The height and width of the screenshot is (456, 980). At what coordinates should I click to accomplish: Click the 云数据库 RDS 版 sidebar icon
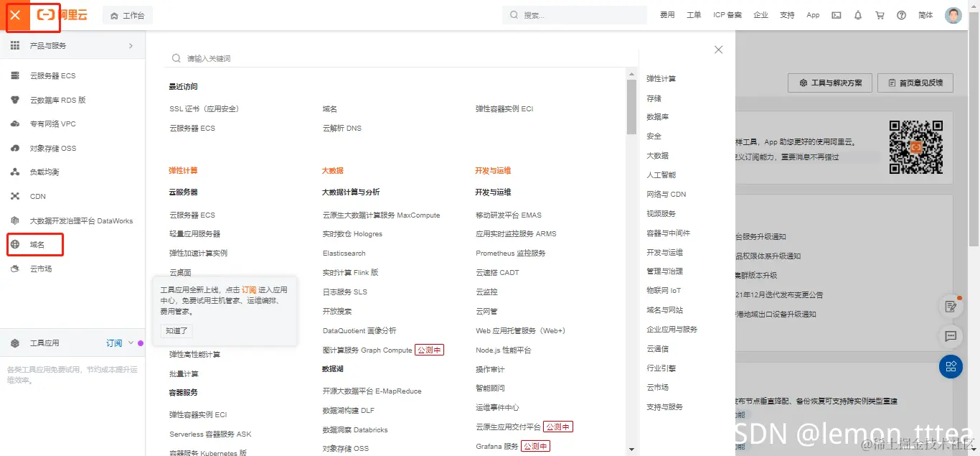click(x=15, y=100)
